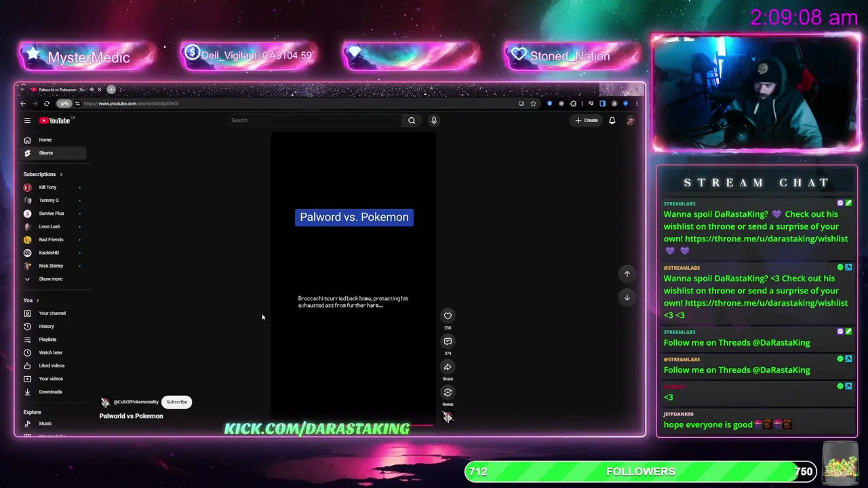Open Your channel
Screen dimensions: 868x488
(53, 313)
